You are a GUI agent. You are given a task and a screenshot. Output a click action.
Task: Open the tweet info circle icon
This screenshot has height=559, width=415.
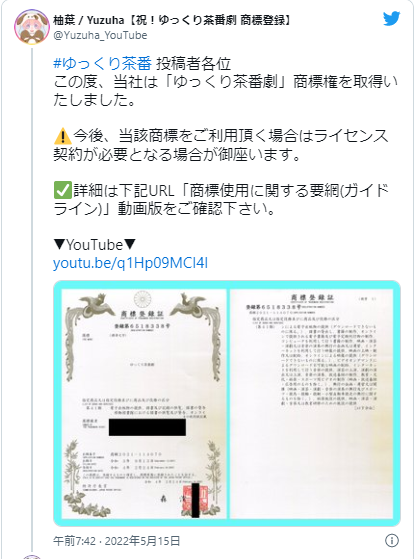coord(391,540)
